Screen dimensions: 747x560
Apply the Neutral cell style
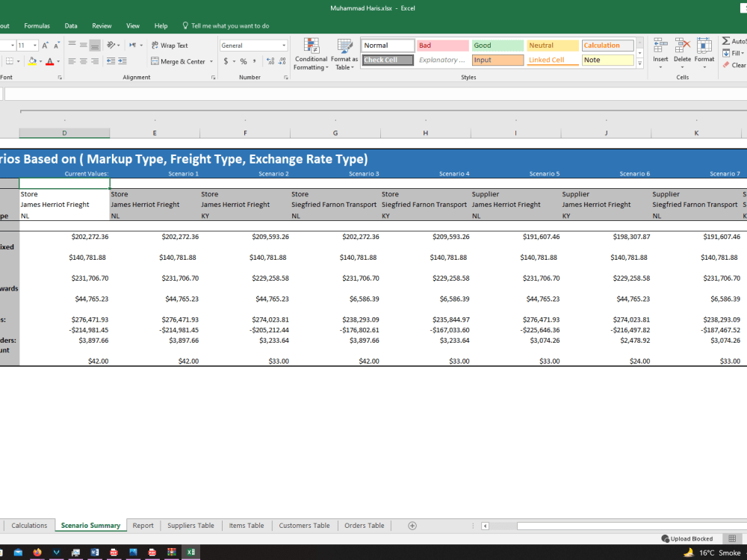pos(553,46)
